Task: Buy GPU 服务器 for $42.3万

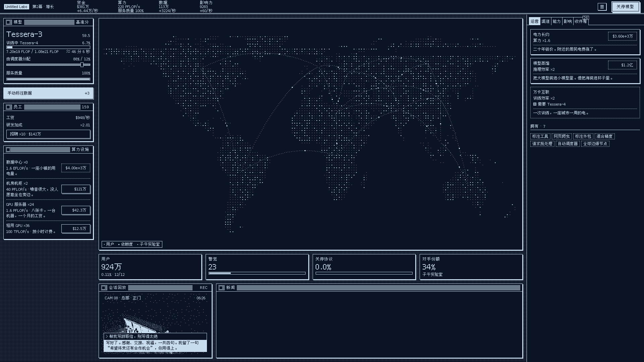Action: pos(76,210)
